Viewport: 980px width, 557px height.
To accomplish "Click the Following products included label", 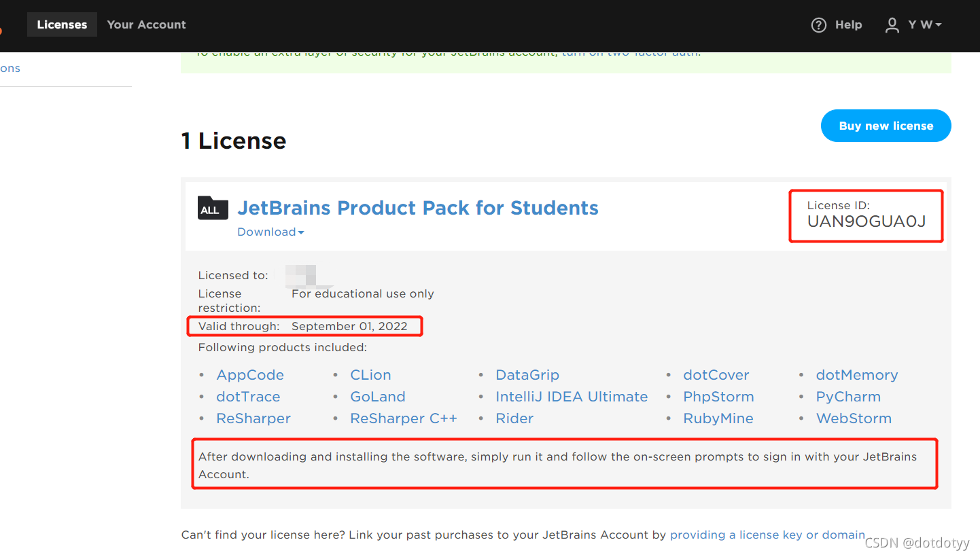I will (283, 347).
